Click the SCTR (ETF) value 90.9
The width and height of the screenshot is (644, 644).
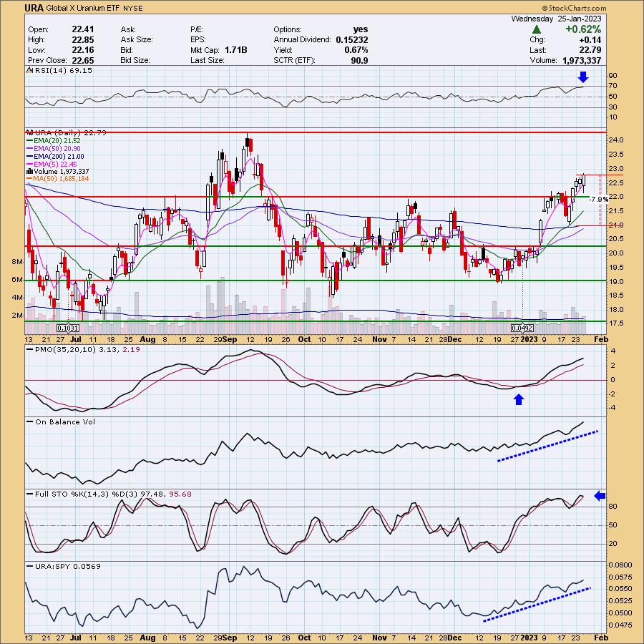click(359, 60)
